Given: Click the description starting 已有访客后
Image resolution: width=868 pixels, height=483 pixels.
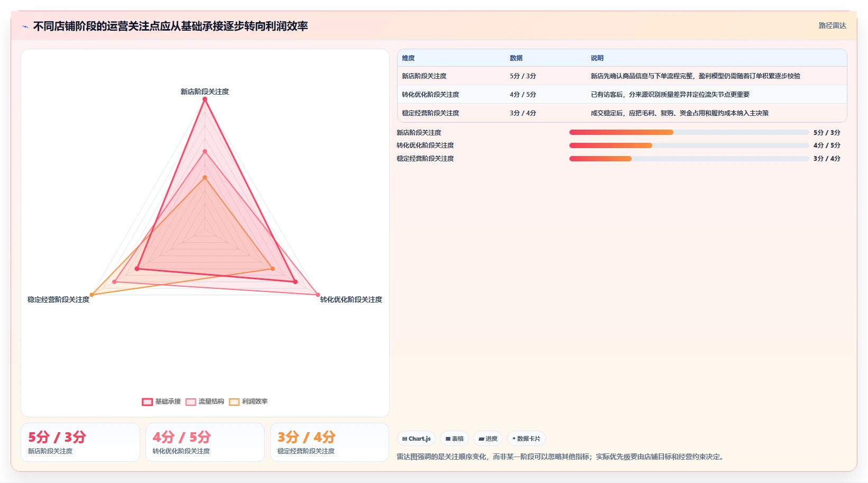Looking at the screenshot, I should click(670, 95).
